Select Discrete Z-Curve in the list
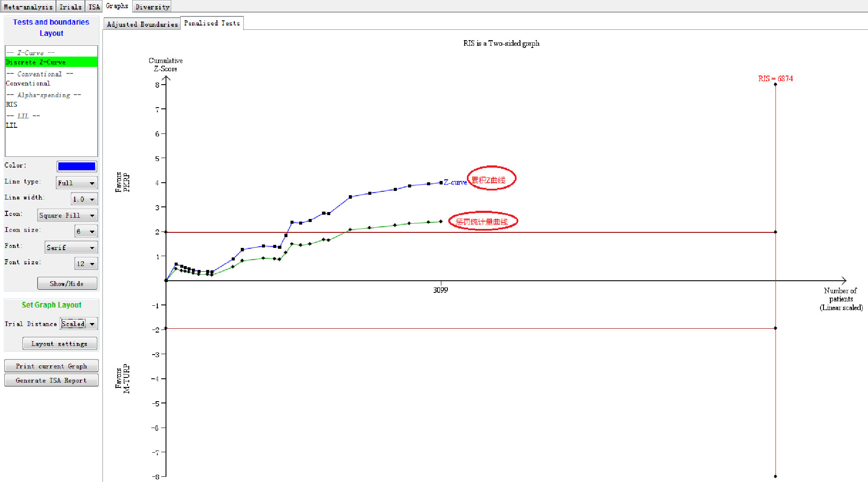 tap(35, 62)
